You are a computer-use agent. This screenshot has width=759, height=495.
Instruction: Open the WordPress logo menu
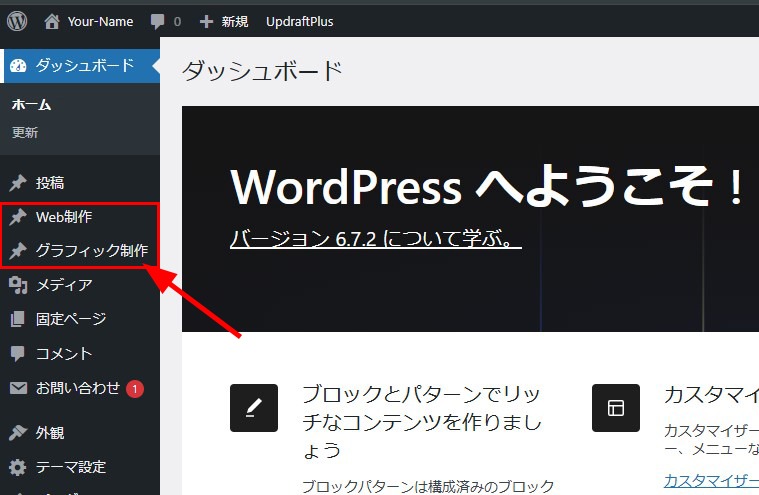[17, 21]
